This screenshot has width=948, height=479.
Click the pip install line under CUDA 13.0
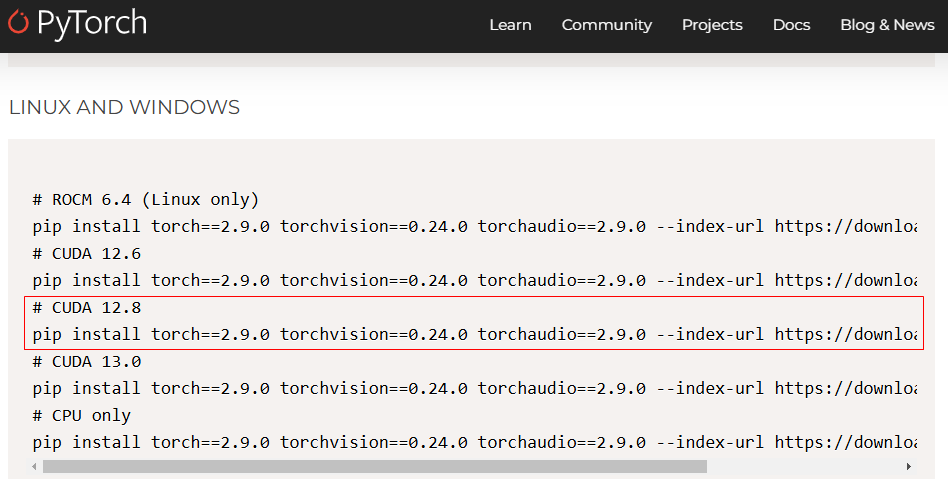tap(475, 388)
